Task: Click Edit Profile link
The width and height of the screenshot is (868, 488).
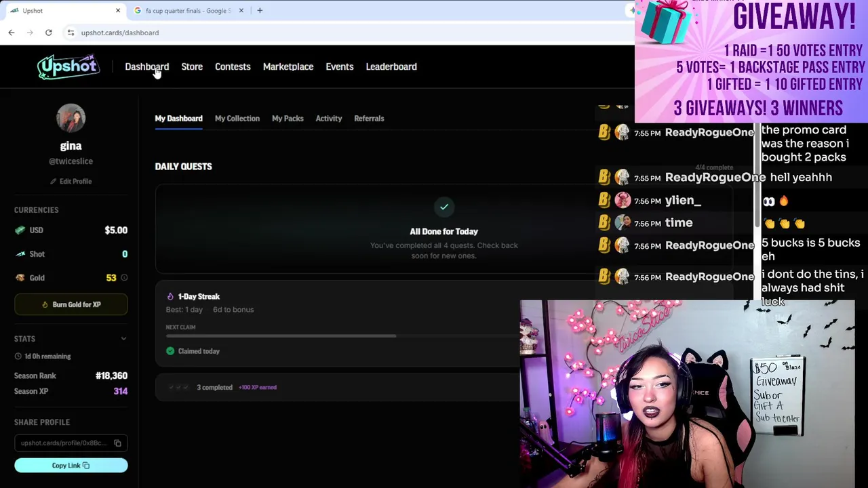Action: pos(71,181)
